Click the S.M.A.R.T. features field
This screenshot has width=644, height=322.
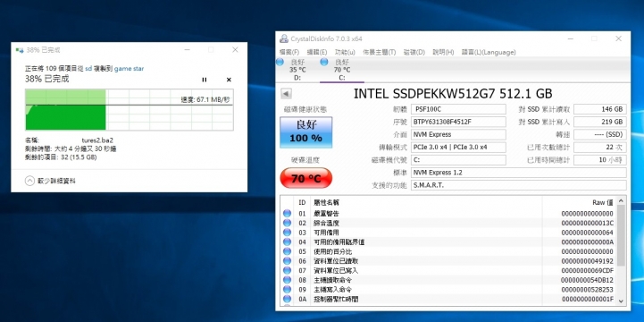(x=519, y=185)
